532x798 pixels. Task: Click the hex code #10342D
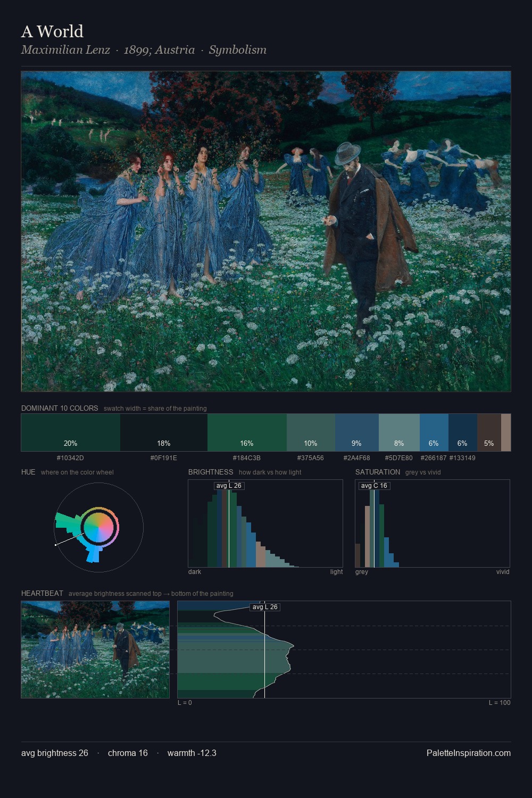click(70, 458)
